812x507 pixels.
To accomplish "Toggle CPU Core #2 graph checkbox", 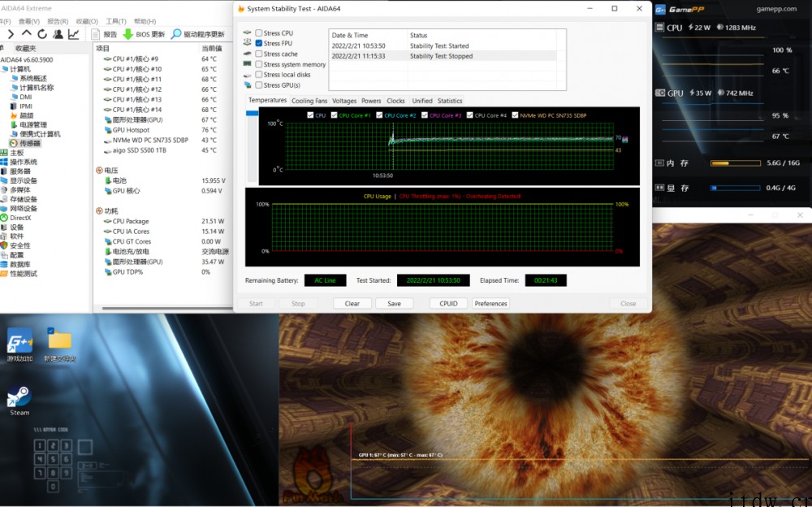I will click(379, 115).
